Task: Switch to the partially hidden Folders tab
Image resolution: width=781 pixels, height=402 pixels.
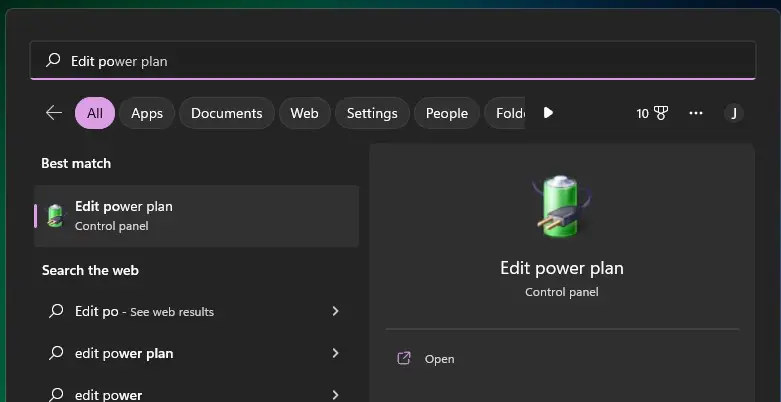Action: click(x=505, y=113)
